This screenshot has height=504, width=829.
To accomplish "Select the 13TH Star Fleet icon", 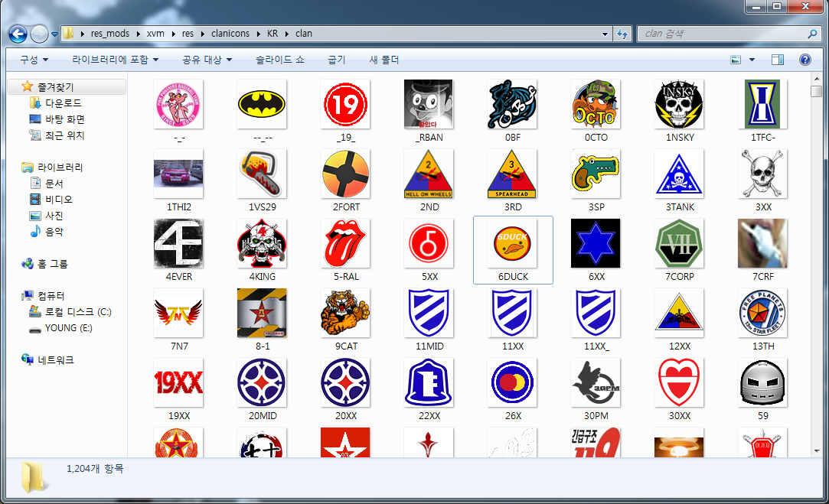I will coord(762,313).
